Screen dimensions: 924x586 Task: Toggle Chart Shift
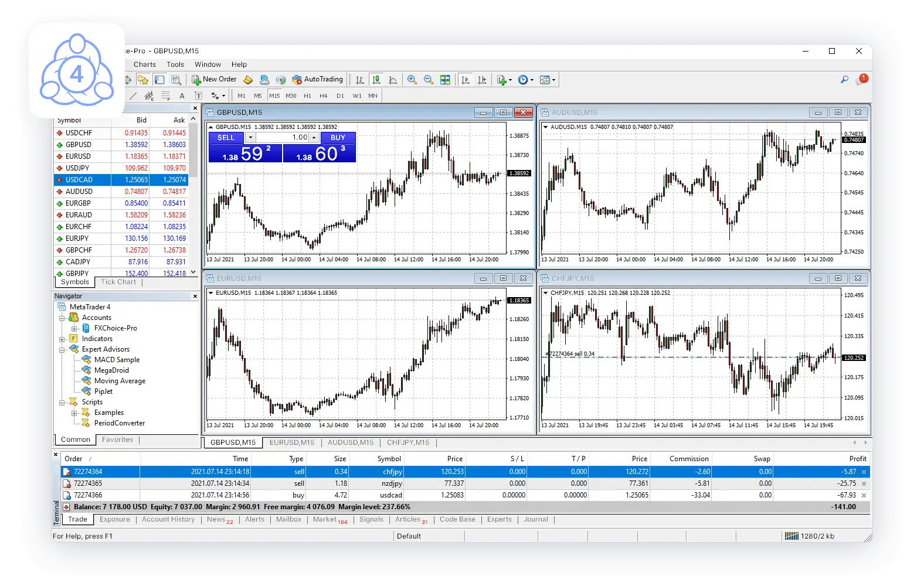click(482, 80)
